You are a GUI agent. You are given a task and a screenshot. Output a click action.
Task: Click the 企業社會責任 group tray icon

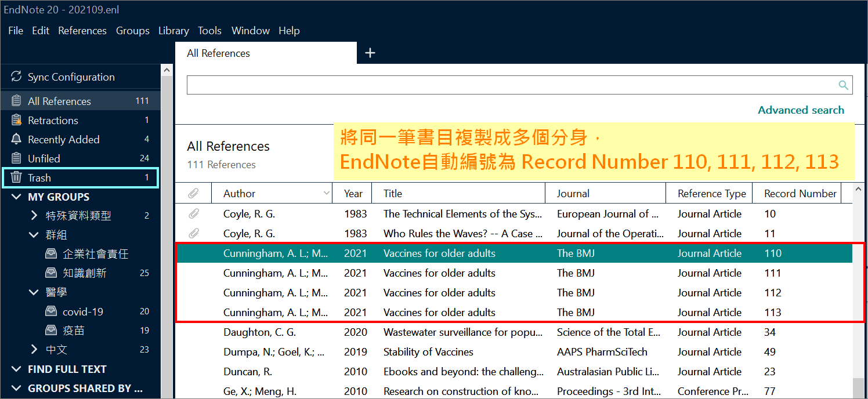pyautogui.click(x=52, y=254)
